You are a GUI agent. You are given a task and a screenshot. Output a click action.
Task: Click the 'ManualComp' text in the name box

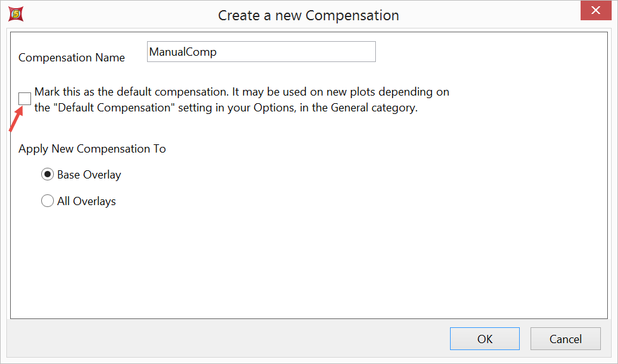(x=183, y=52)
